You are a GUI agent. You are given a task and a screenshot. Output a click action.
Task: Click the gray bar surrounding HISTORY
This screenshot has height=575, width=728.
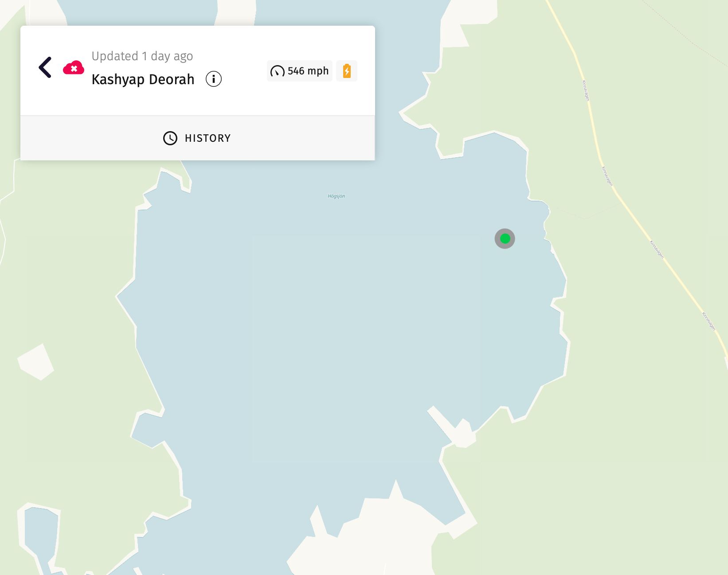point(198,138)
